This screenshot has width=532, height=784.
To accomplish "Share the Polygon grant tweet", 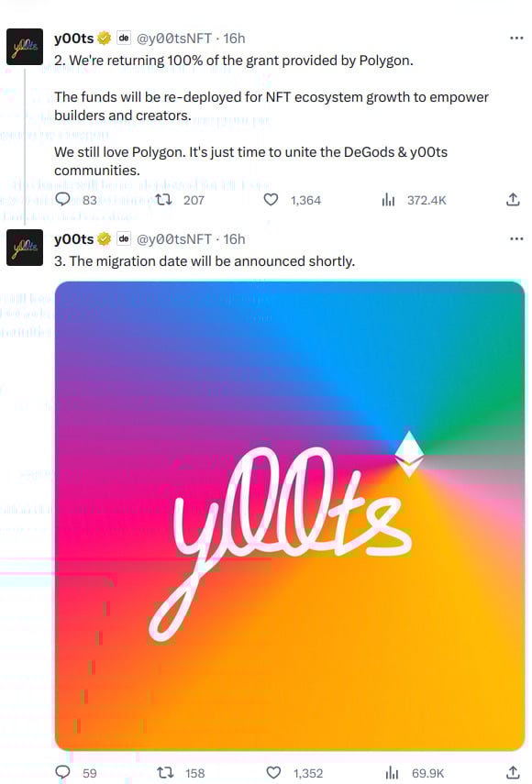I will pos(513,200).
